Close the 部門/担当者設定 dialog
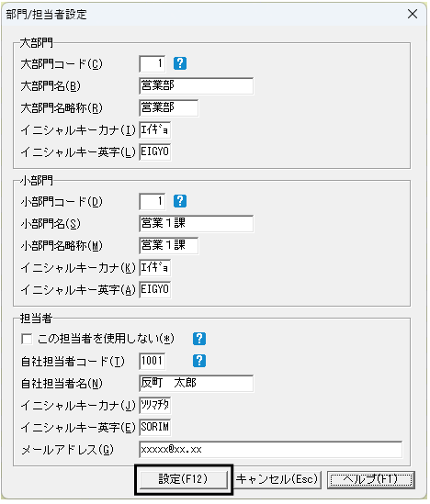This screenshot has height=504, width=430. [x=413, y=14]
